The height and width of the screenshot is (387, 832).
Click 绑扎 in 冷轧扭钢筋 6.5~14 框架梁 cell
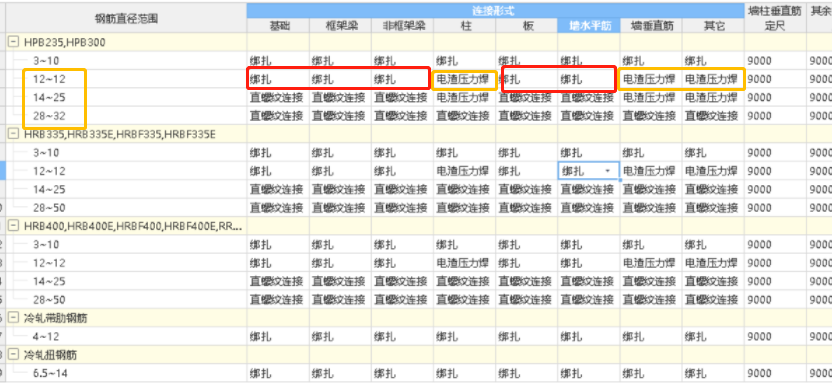pos(323,373)
